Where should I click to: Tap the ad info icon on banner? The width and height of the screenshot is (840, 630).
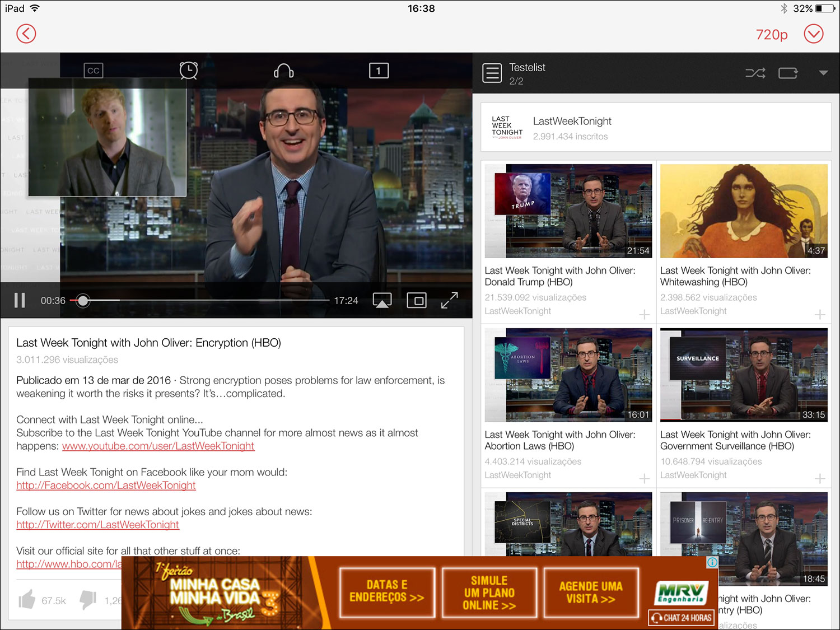pos(712,562)
